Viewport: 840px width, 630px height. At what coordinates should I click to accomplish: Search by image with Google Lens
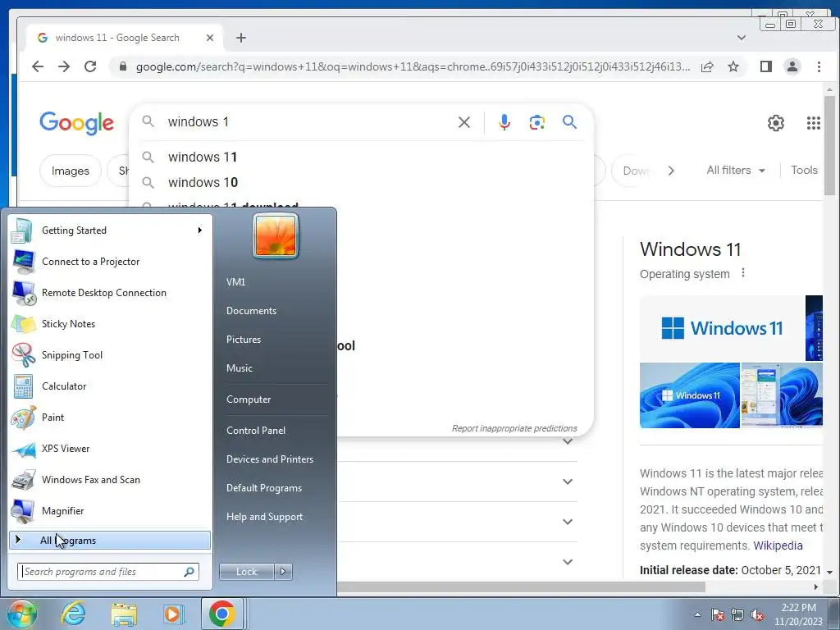coord(536,122)
